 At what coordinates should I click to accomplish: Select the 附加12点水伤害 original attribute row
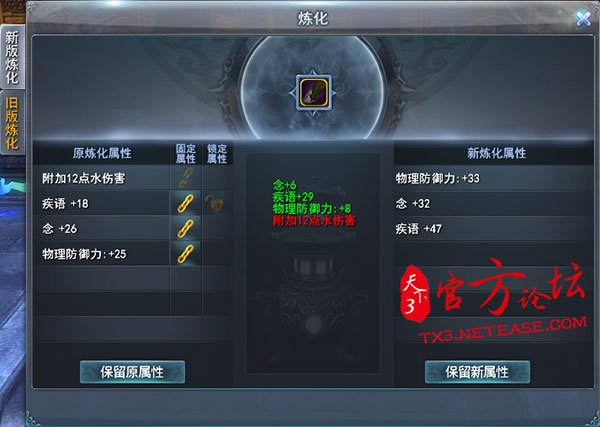tap(101, 178)
